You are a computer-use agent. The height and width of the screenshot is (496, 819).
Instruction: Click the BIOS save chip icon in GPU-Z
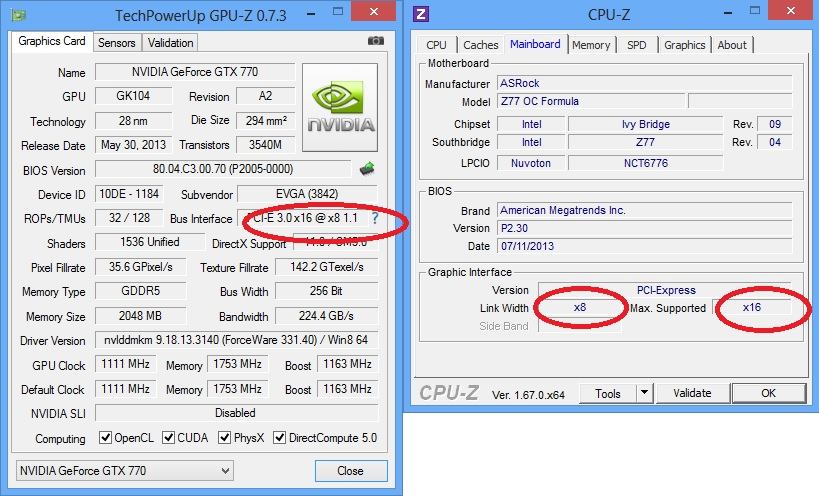pyautogui.click(x=367, y=168)
